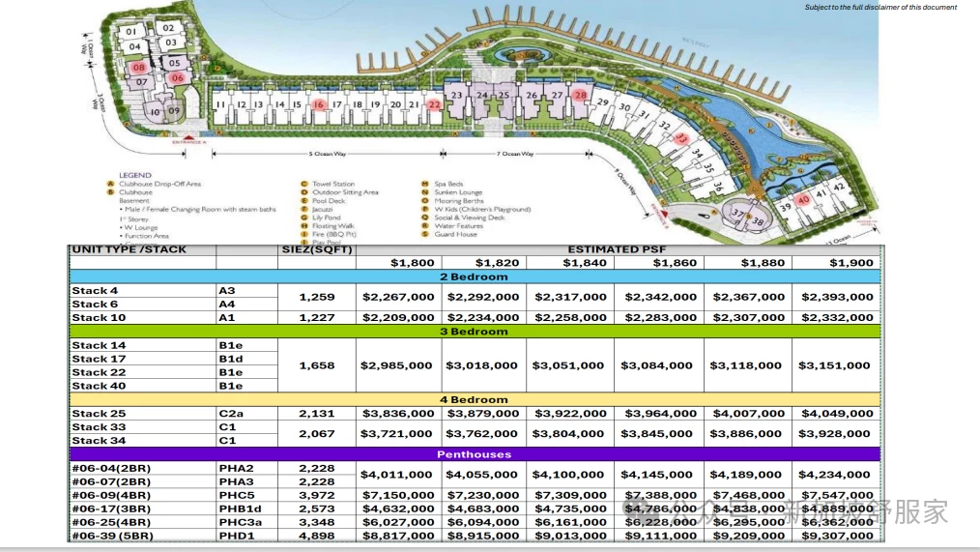Image resolution: width=980 pixels, height=552 pixels.
Task: Select the 'Stack 25' row label
Action: [x=99, y=413]
